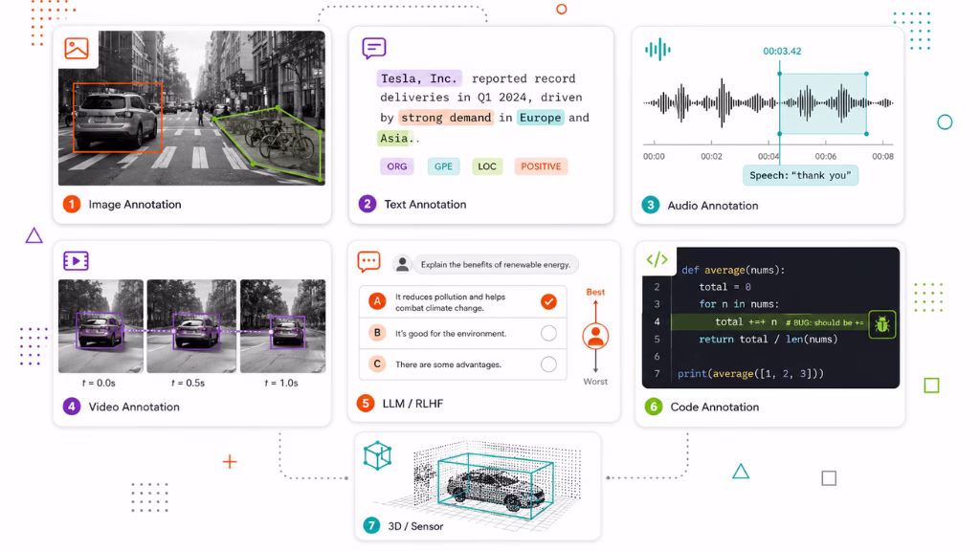The width and height of the screenshot is (980, 551).
Task: Select the radio button for answer B
Action: [548, 334]
